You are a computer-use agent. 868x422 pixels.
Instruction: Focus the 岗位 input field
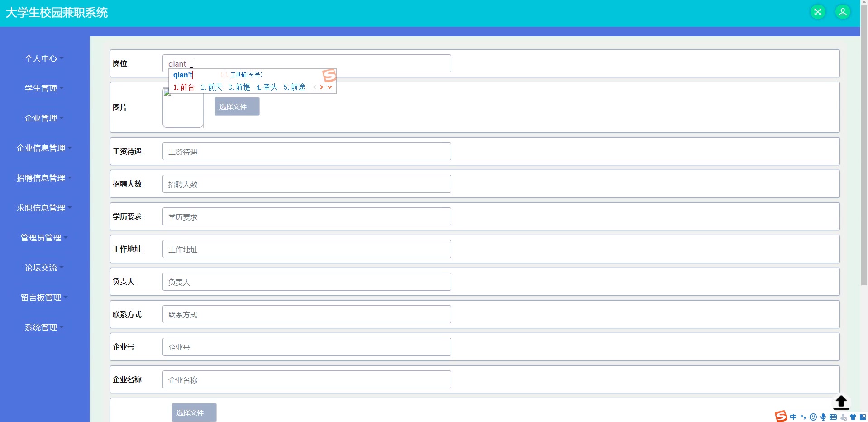tap(307, 63)
